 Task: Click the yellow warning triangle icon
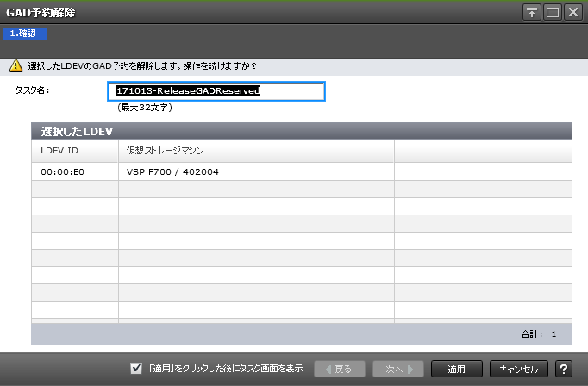click(16, 65)
